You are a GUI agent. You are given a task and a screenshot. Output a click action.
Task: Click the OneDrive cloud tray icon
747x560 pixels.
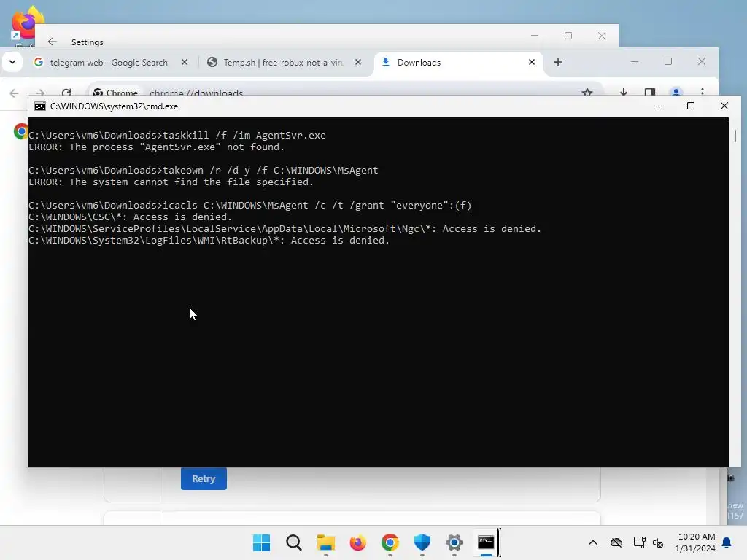616,542
